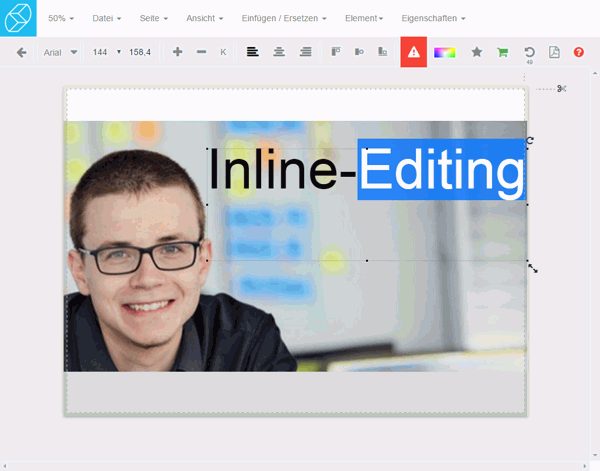The height and width of the screenshot is (471, 600).
Task: Open the rainbow color picker
Action: click(445, 52)
